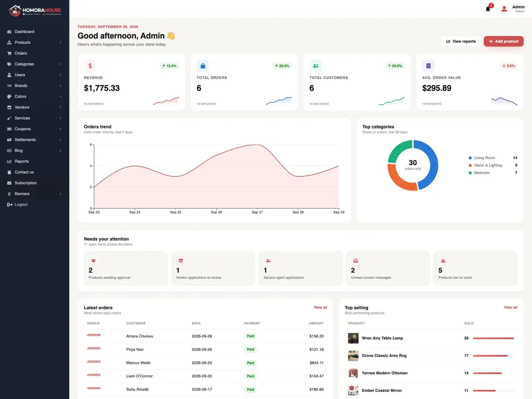Open the Service agent applications card
The width and height of the screenshot is (532, 399).
click(x=301, y=268)
